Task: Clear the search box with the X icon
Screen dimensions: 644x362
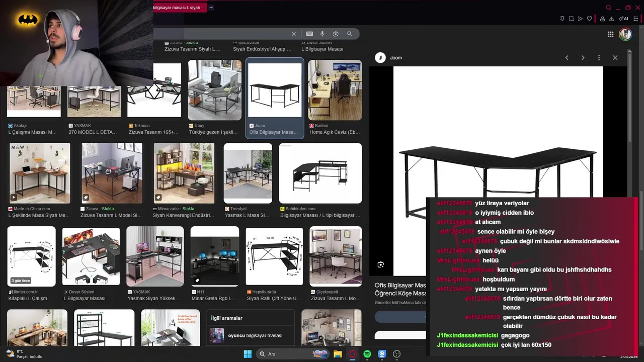Action: [x=294, y=34]
